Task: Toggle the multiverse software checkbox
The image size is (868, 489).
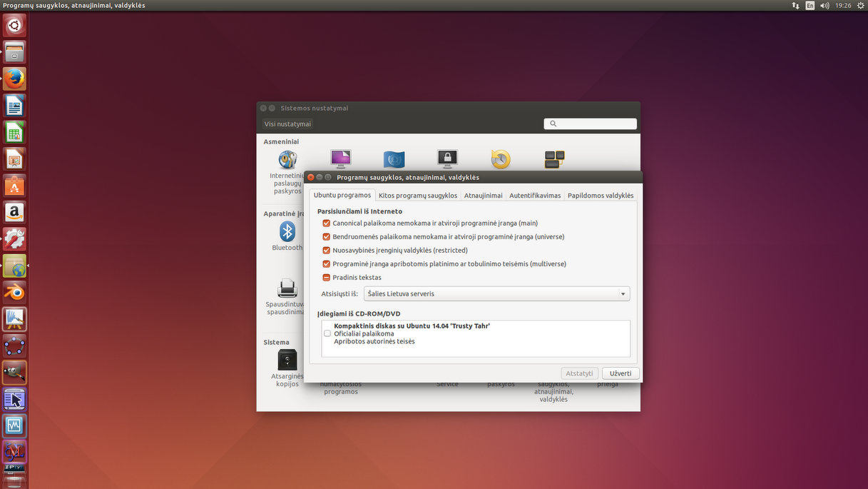Action: (x=327, y=264)
